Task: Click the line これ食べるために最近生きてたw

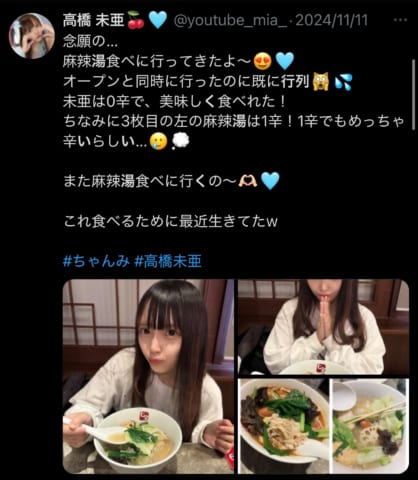Action: (x=170, y=221)
